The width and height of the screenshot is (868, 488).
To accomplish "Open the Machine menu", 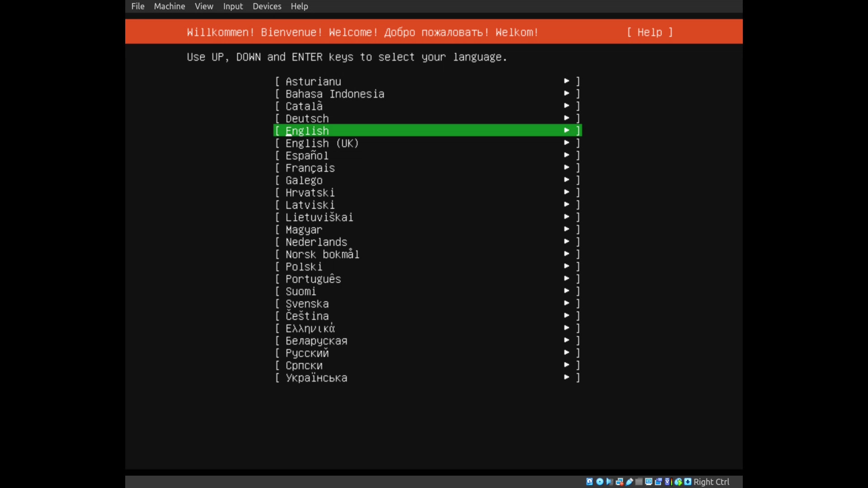I will (169, 6).
